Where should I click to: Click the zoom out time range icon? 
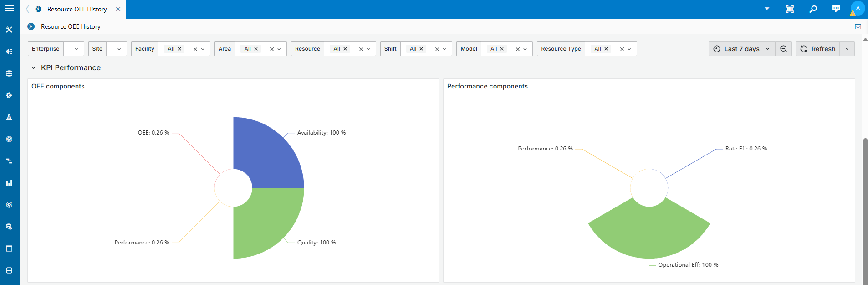click(784, 49)
